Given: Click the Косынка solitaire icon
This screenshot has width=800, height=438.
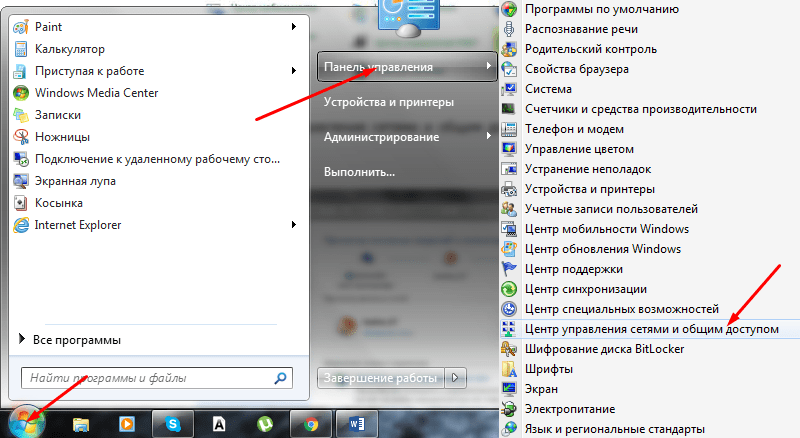Looking at the screenshot, I should [x=21, y=203].
